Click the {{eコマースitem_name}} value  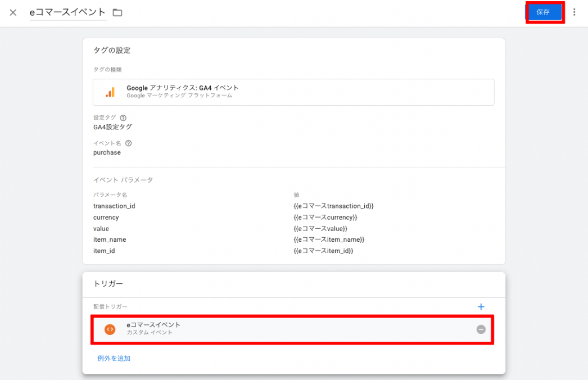coord(329,239)
